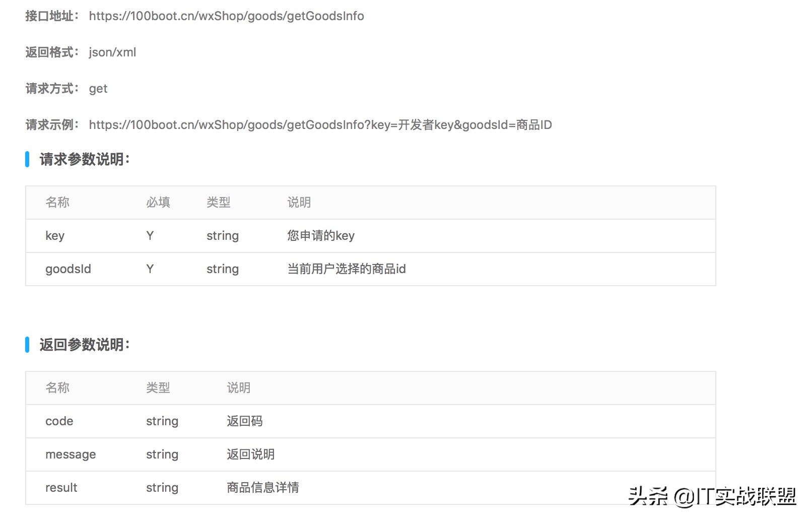Select the goodsId parameter row
Viewport: 812px width, 522px height.
point(201,269)
